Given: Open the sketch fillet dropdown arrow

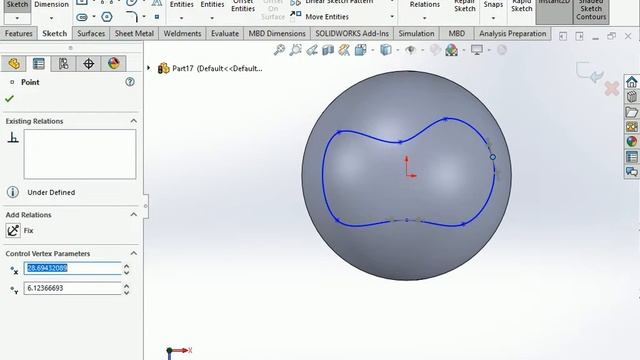Looking at the screenshot, I should (x=144, y=17).
